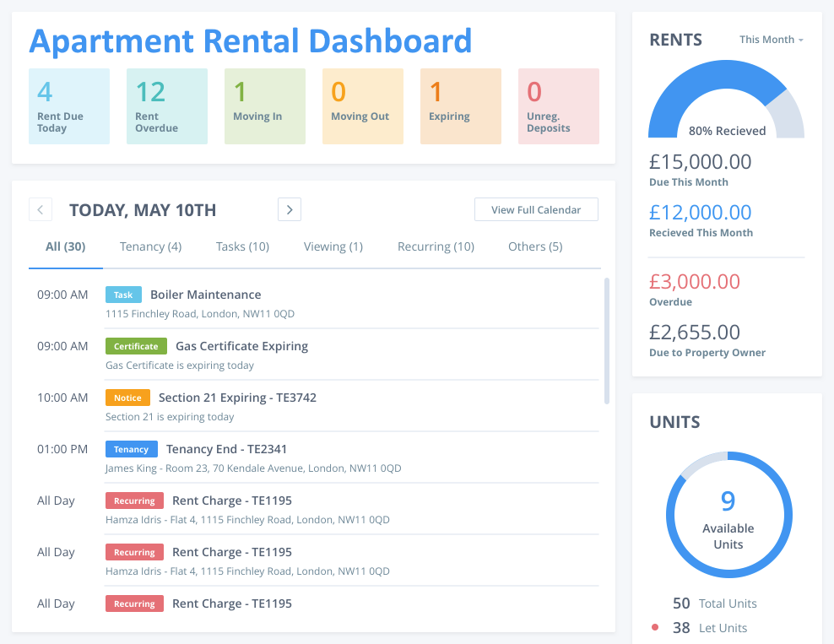Click 'Gas Certificate is expiring today' text

(x=180, y=365)
